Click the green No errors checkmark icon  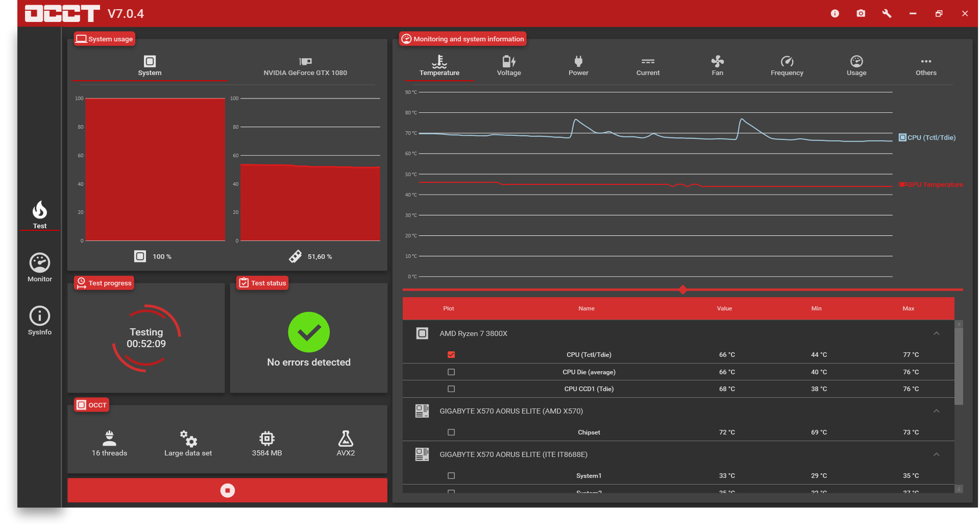pos(309,332)
